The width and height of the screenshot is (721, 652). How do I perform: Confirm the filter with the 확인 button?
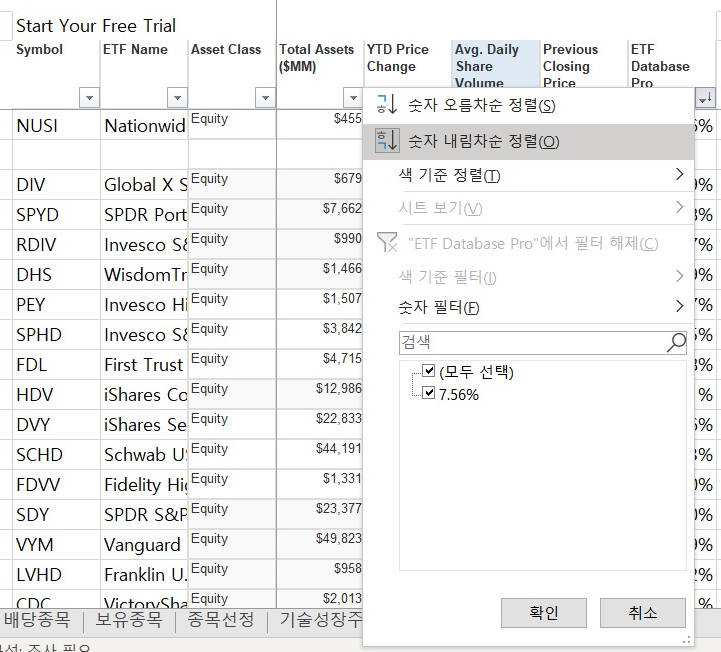tap(544, 612)
